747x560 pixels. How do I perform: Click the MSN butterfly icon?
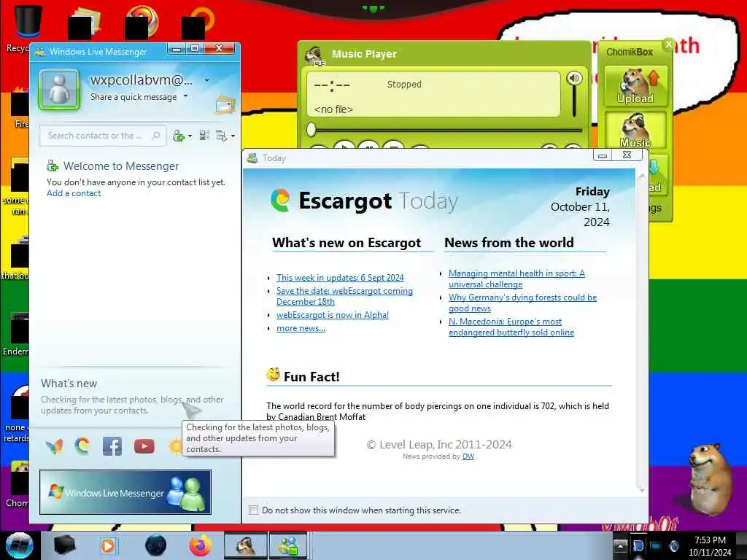54,446
